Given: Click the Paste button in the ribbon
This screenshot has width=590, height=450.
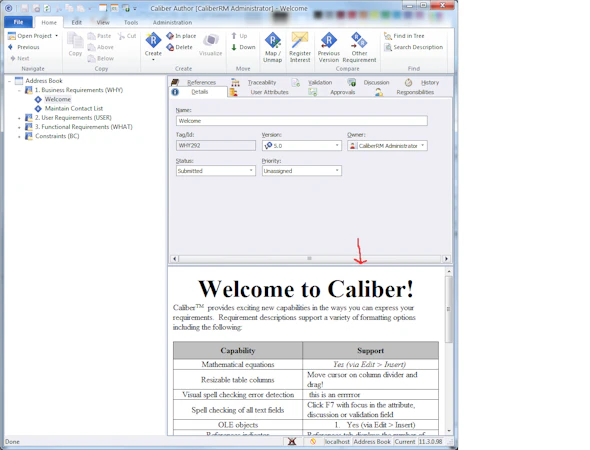Looking at the screenshot, I should [99, 36].
